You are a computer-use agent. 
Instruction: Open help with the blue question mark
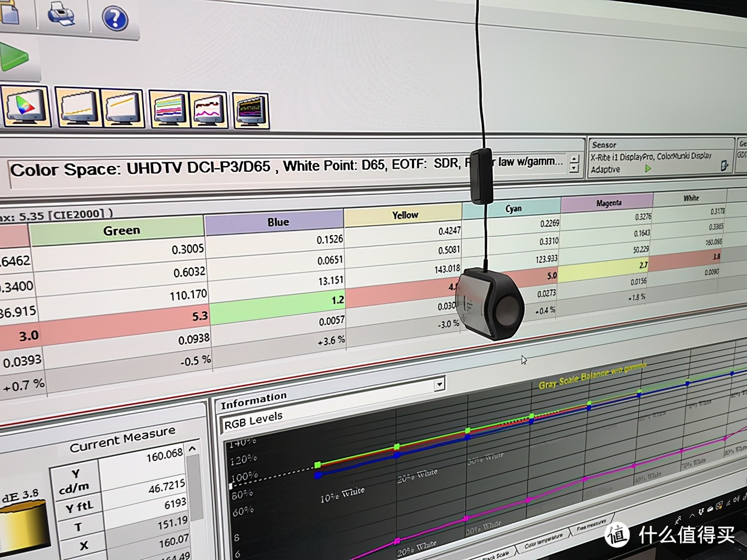[115, 19]
